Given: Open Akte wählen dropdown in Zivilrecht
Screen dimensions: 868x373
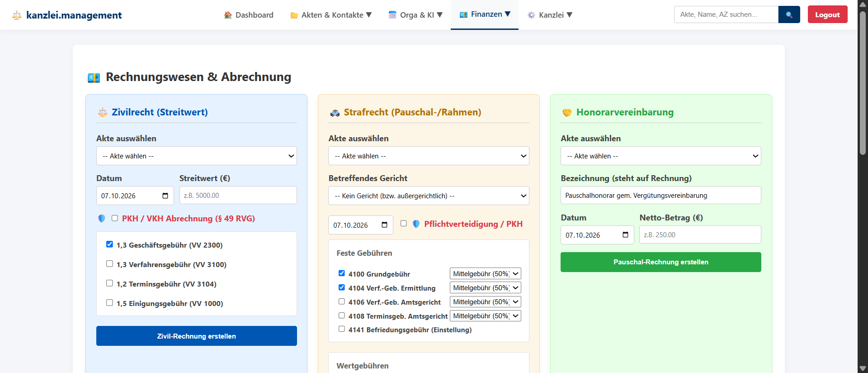Looking at the screenshot, I should 197,156.
